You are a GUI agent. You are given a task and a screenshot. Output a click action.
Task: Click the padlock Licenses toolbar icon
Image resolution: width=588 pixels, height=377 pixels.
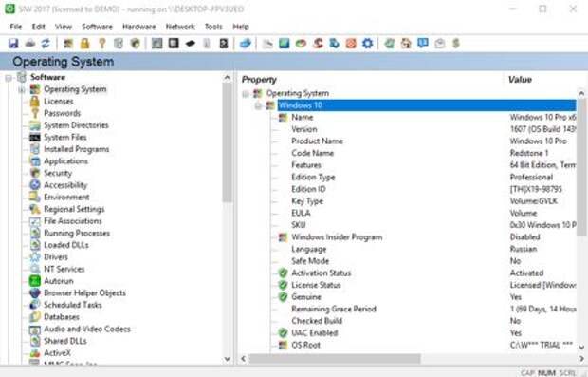(x=85, y=44)
